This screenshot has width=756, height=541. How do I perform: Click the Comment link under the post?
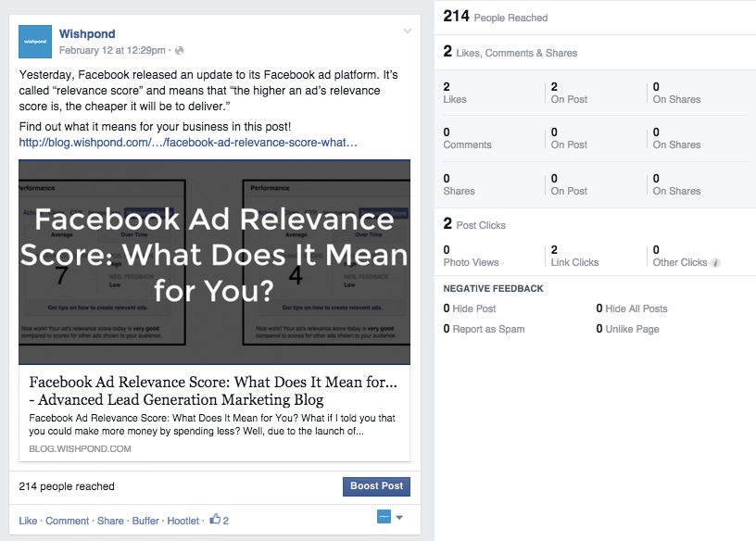[x=67, y=521]
